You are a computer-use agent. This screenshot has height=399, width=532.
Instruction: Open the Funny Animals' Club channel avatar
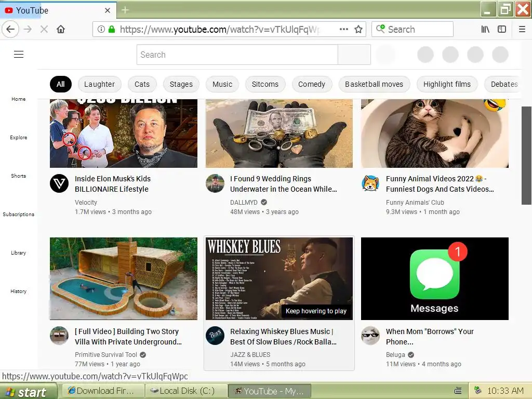click(370, 183)
